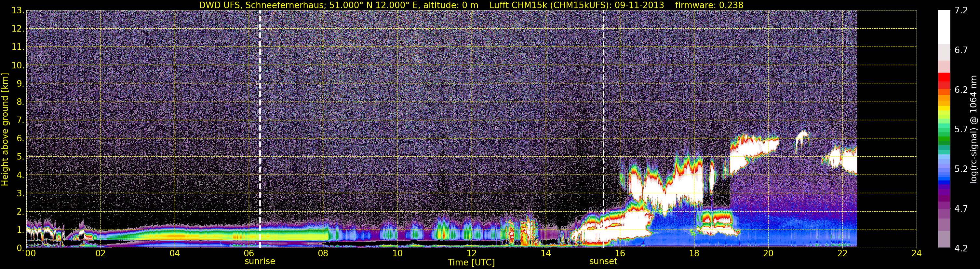Click the 'firmware: 0.238' text in the title
980x269 pixels.
tap(709, 5)
